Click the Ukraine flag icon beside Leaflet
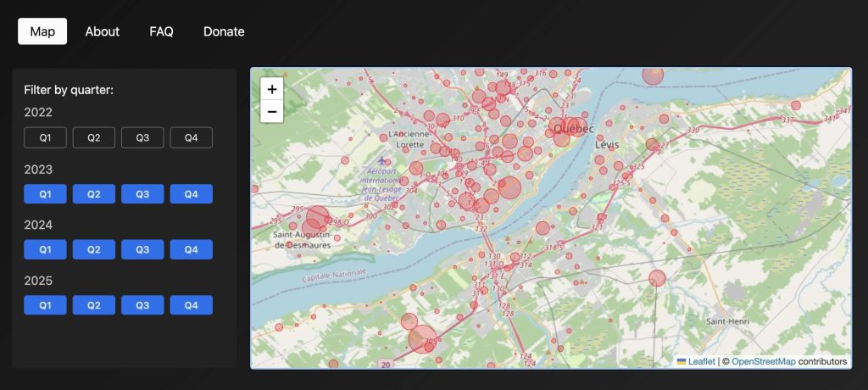868x390 pixels. pyautogui.click(x=682, y=362)
